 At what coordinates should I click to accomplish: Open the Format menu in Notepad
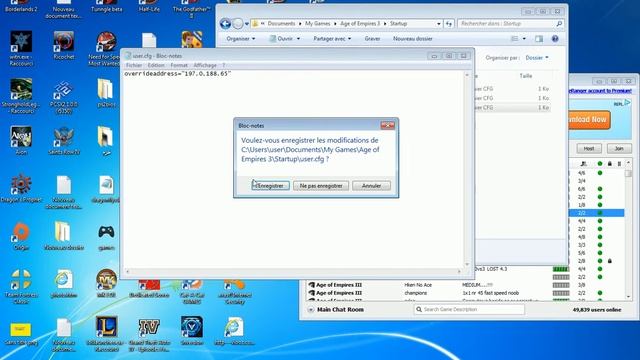click(x=179, y=65)
